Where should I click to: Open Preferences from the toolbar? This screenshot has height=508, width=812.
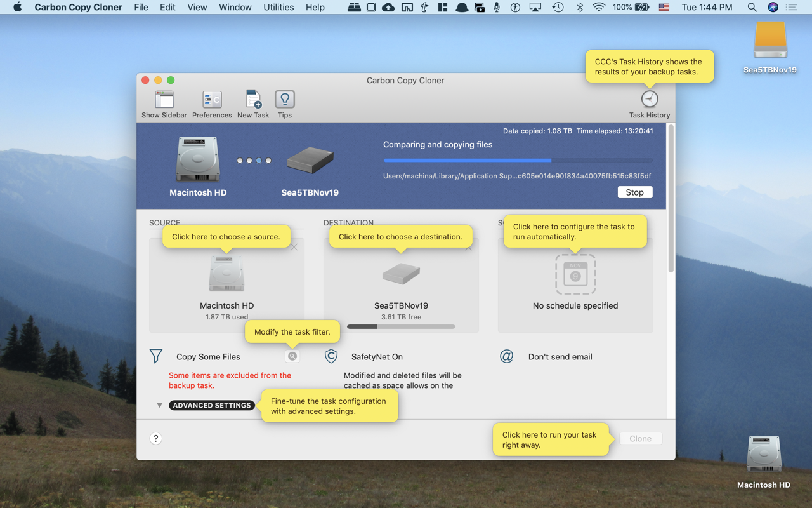pos(212,100)
